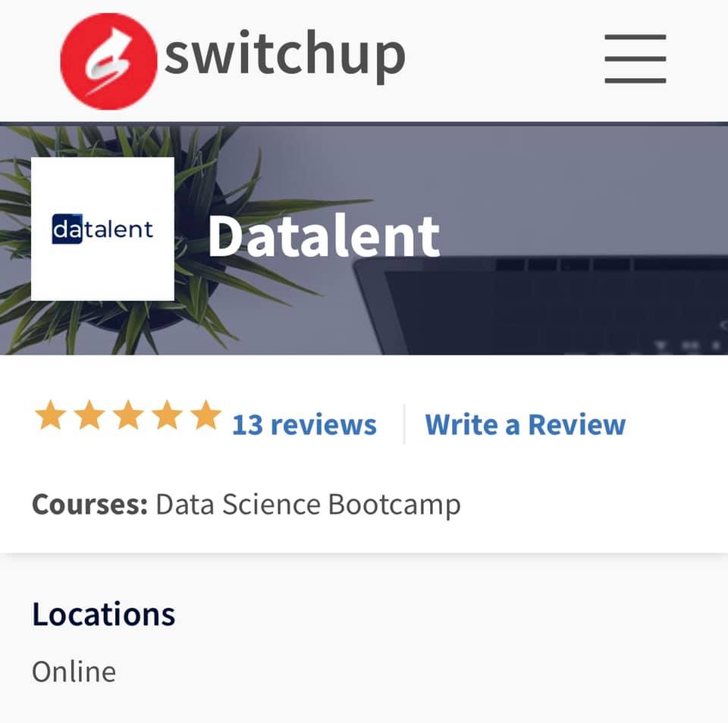728x723 pixels.
Task: Click the Data Science Bootcamp course text
Action: [x=309, y=505]
